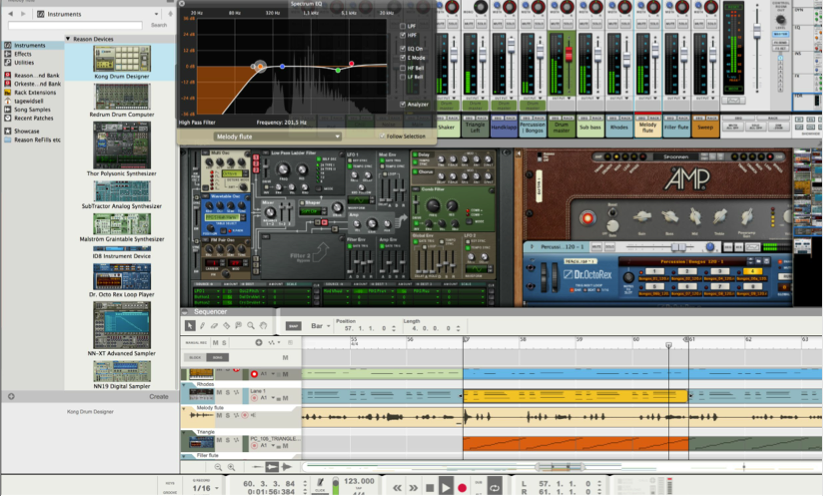Select the Pencil tool in Sequencer

[202, 326]
